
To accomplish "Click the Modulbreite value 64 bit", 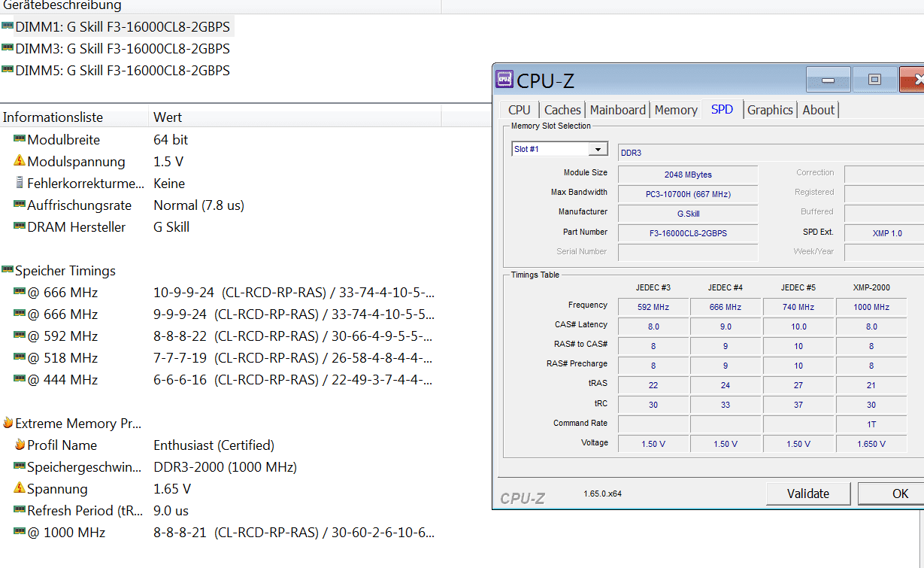I will click(x=171, y=139).
